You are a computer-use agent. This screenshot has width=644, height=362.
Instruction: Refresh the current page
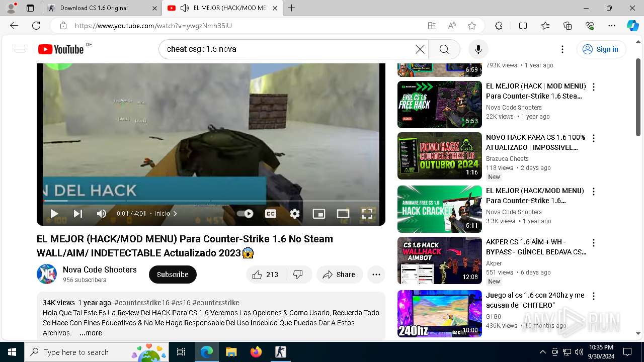click(x=36, y=26)
